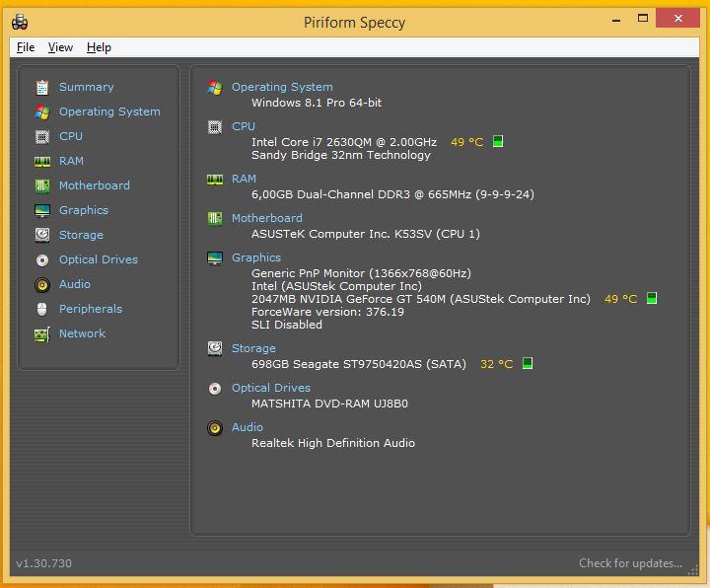Screen dimensions: 710x588
Task: Click the CPU chip icon in sidebar
Action: point(42,136)
